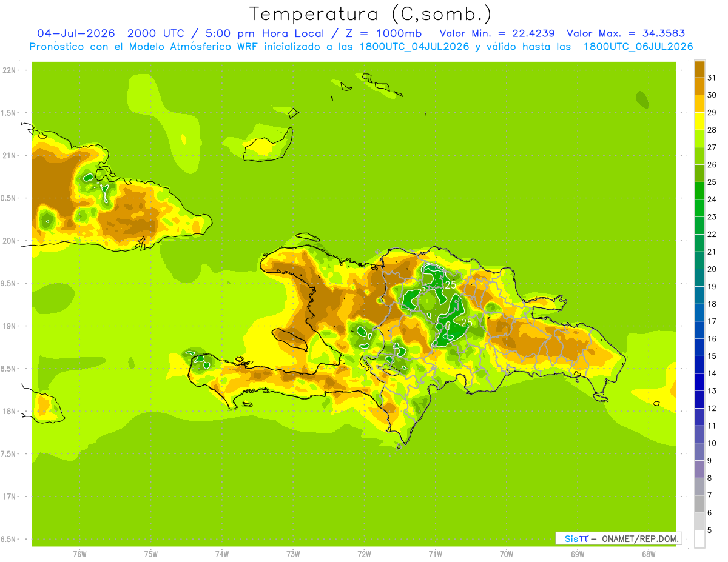
Task: Select the 'Valor Min. = 22.4239' text
Action: 496,33
